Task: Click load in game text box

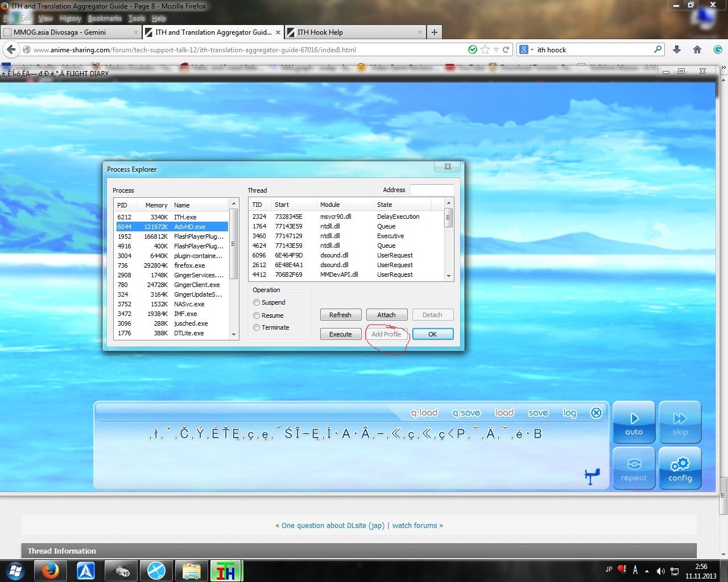Action: [x=504, y=413]
